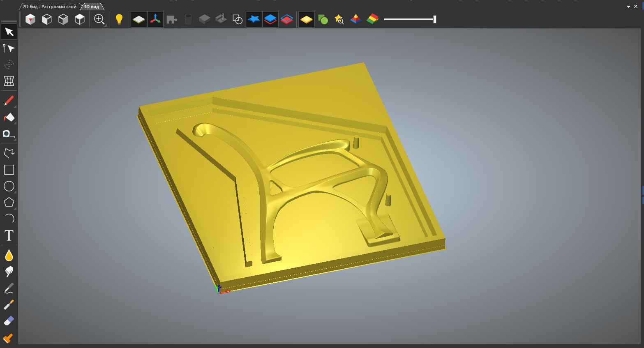
Task: Select the '3D вид' tab
Action: coord(92,7)
